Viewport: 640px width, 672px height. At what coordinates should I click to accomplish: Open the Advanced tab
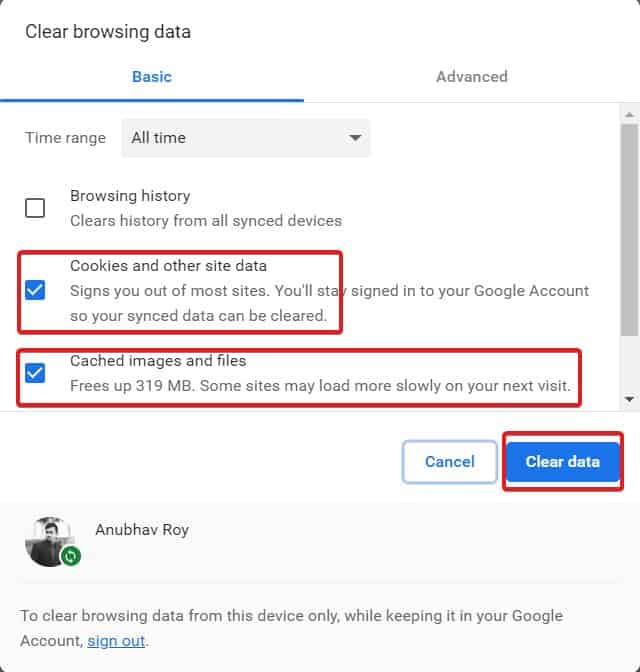(x=471, y=77)
